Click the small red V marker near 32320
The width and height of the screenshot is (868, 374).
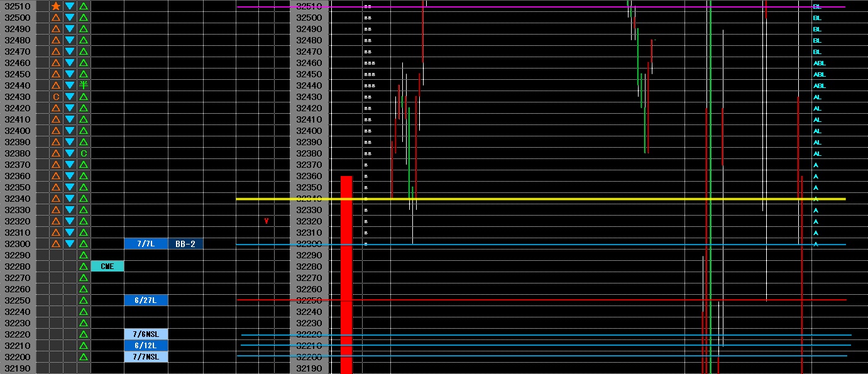[x=266, y=221]
